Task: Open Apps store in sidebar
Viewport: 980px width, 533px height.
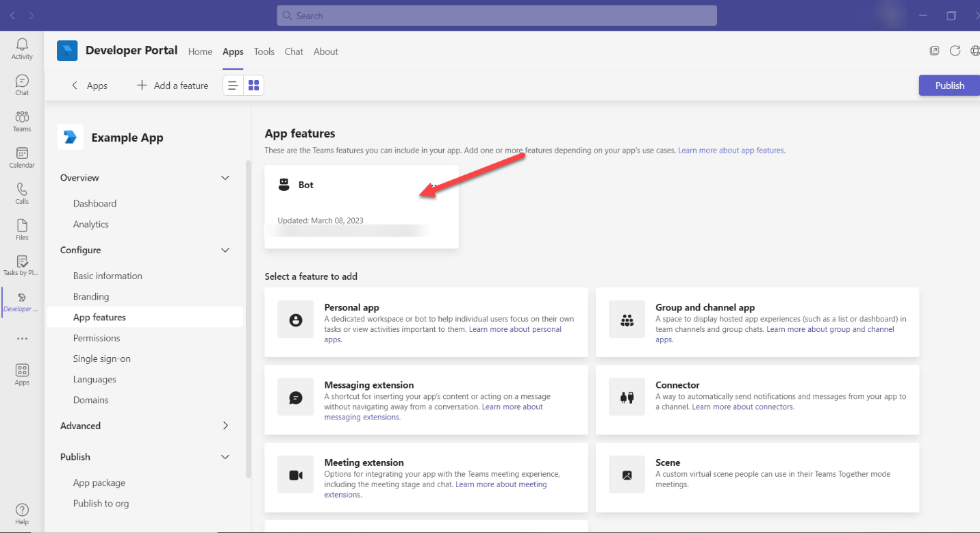Action: pyautogui.click(x=22, y=374)
